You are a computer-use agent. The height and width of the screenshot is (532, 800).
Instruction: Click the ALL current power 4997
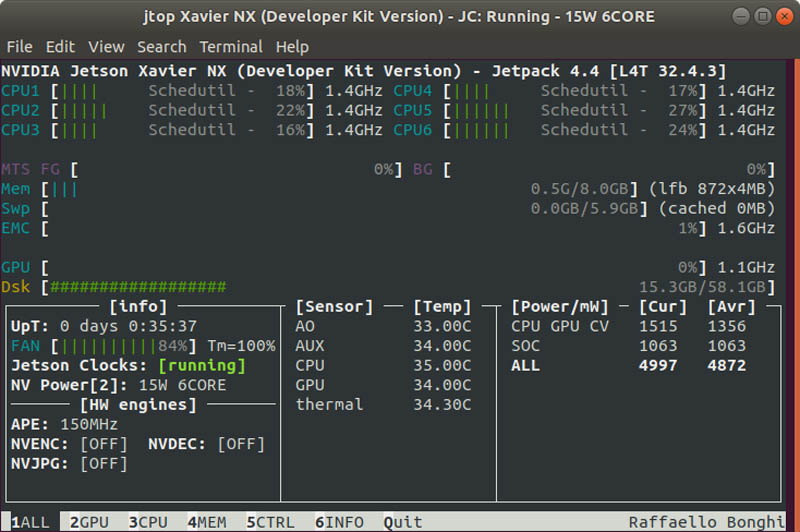[x=658, y=366]
